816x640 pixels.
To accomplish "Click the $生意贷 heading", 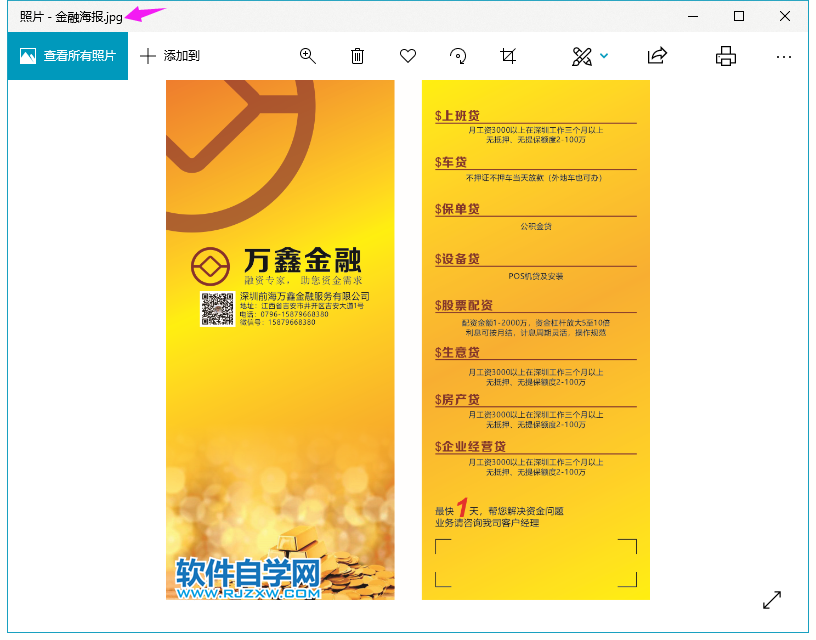I will click(x=457, y=352).
